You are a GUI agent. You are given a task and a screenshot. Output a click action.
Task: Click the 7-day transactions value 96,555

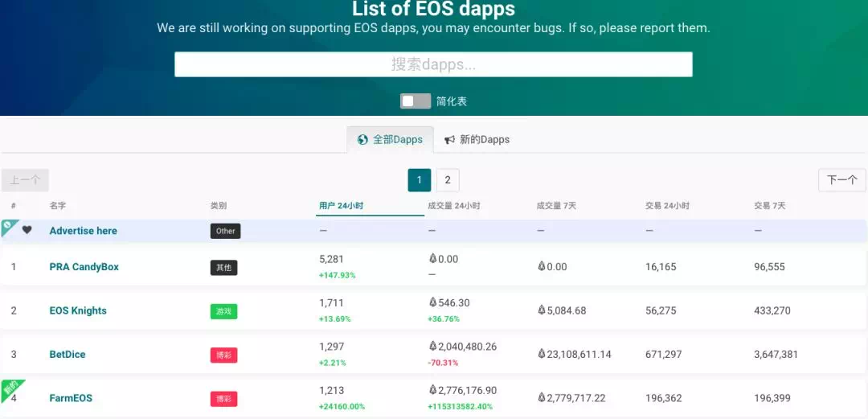[769, 266]
